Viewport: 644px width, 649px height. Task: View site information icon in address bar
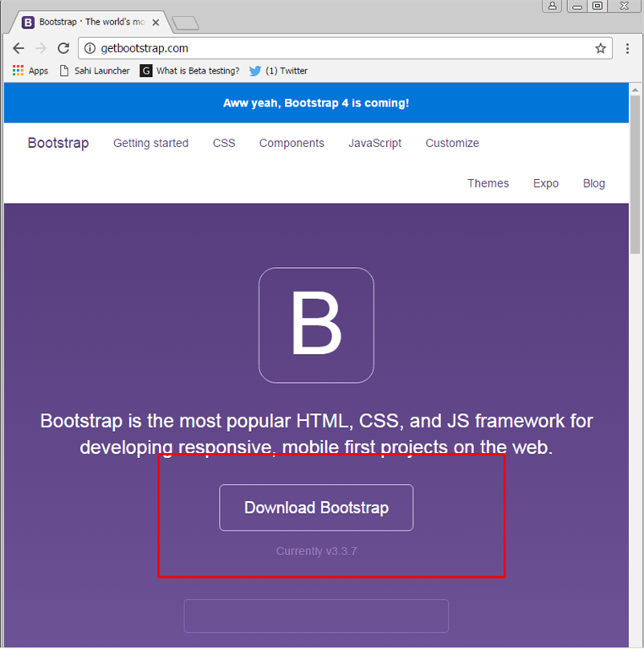(x=90, y=48)
